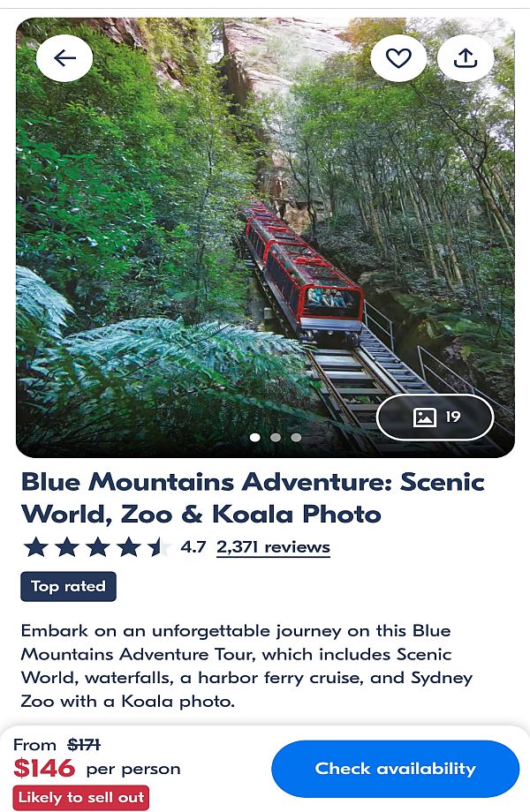Screen dimensions: 530x812
Task: Share this tour via the upload icon
Action: [x=466, y=58]
